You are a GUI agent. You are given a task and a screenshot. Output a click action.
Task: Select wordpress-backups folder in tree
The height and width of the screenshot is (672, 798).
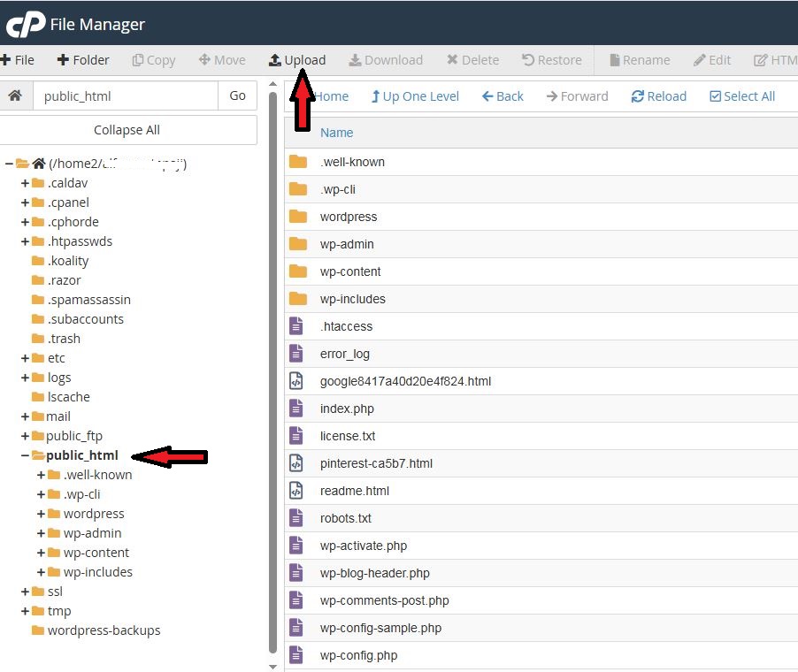[x=104, y=630]
